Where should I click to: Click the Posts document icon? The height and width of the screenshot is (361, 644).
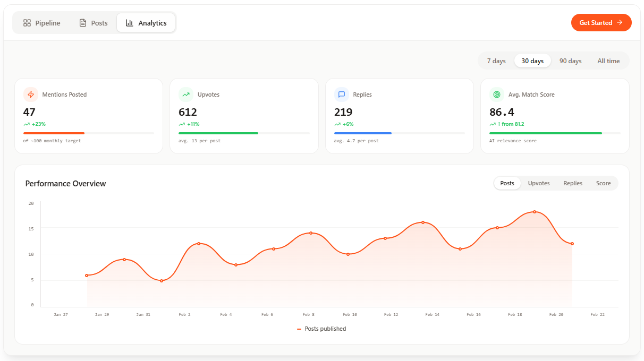click(x=82, y=23)
